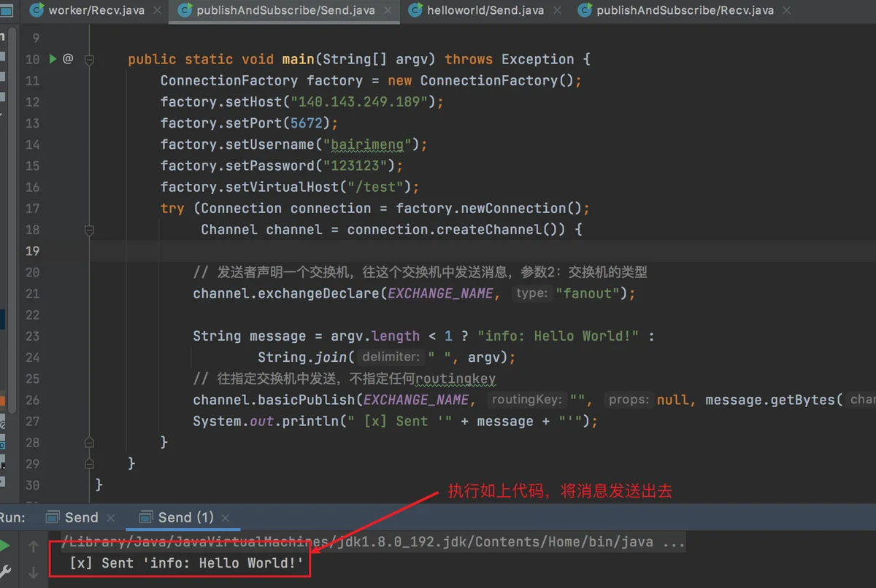Click the wrench settings icon in Run panel
Image resolution: width=876 pixels, height=588 pixels.
click(x=4, y=571)
